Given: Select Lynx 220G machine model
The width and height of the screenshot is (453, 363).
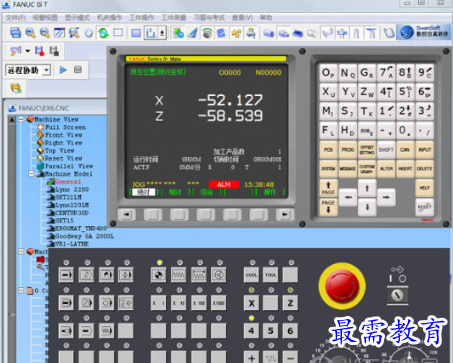Looking at the screenshot, I should coord(72,189).
